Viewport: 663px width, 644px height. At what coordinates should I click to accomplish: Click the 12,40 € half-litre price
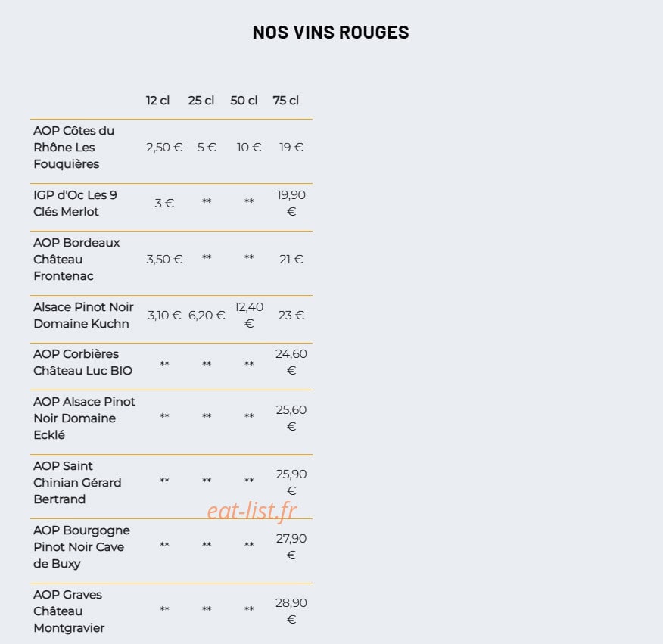[x=248, y=315]
